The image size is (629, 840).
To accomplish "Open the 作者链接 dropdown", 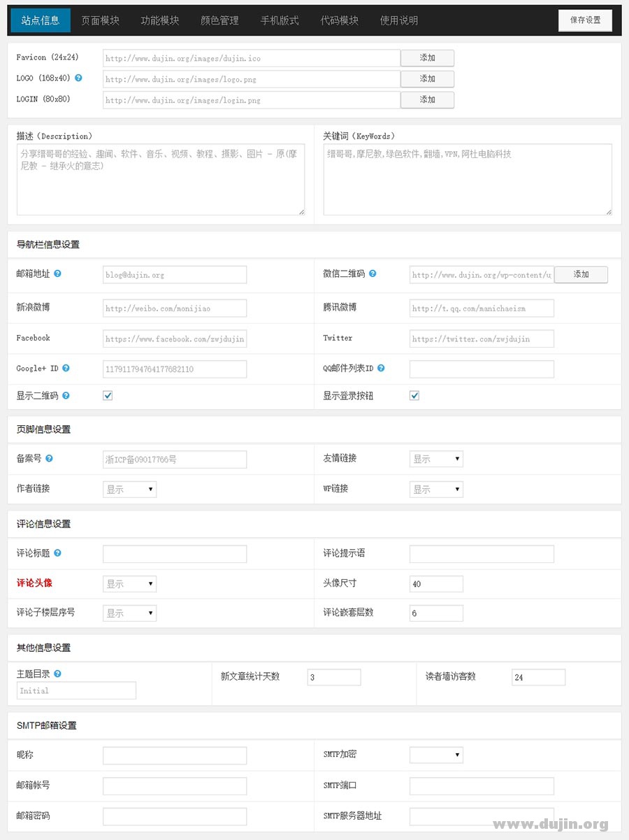I will pyautogui.click(x=129, y=490).
